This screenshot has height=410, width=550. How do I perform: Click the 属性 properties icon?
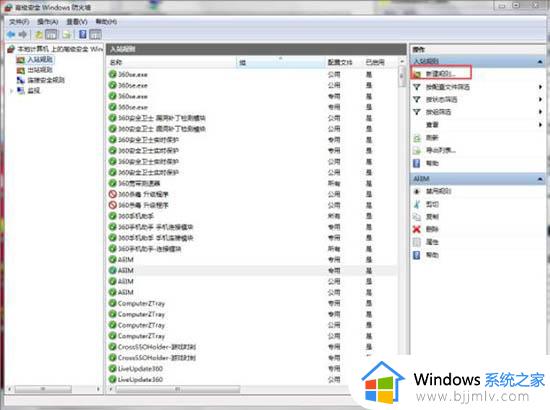click(x=417, y=242)
